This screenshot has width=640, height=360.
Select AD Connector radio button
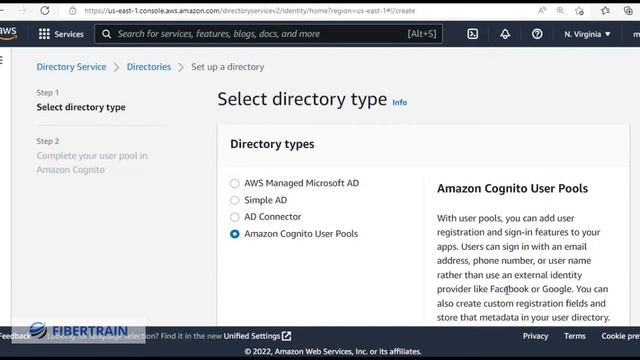[x=235, y=217]
